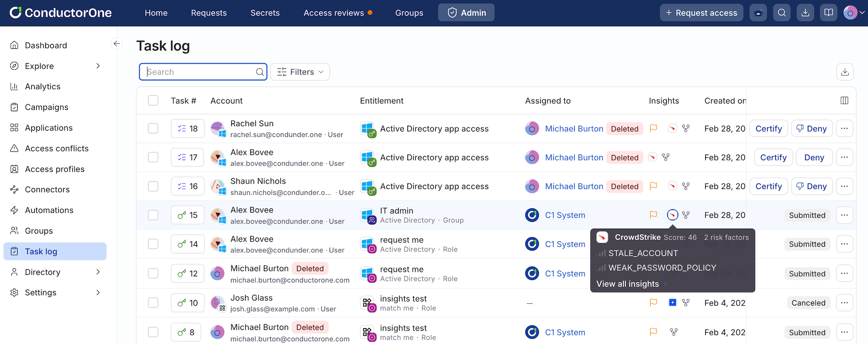
Task: Check the box for task 14 row
Action: coord(153,244)
